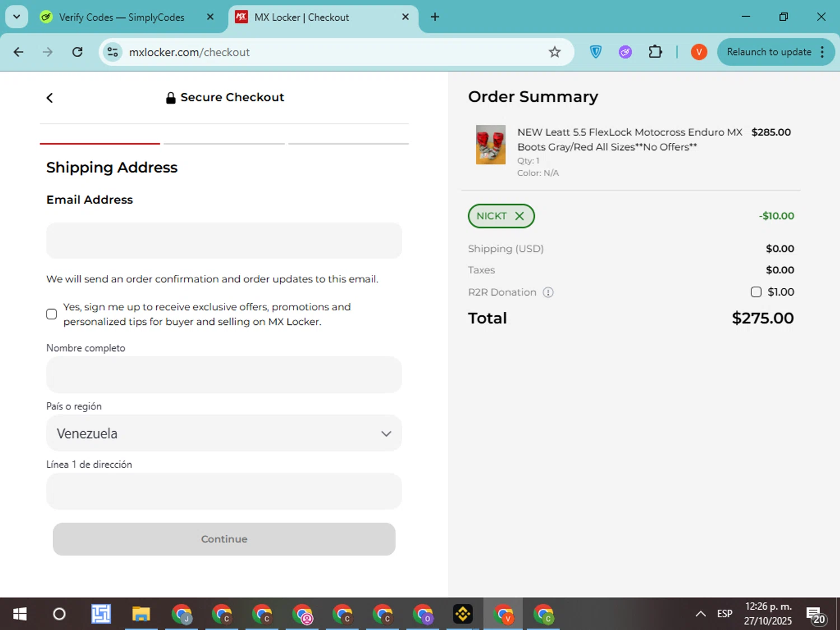Open site information icon in address bar

pos(113,52)
